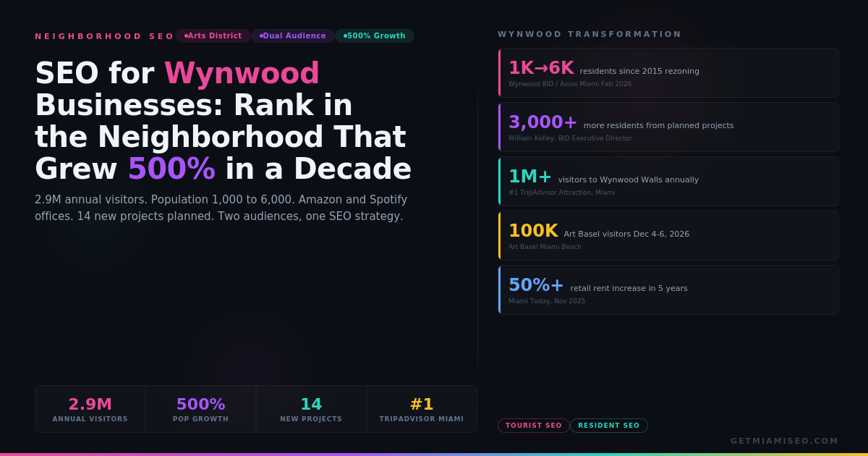868x456 pixels.
Task: Click the Neighborhood SEO category label
Action: (104, 36)
